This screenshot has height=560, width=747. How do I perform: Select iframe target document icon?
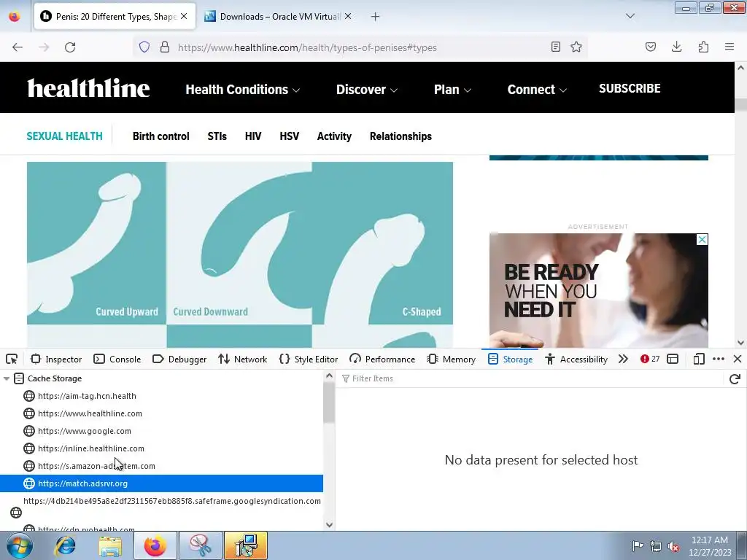click(673, 359)
